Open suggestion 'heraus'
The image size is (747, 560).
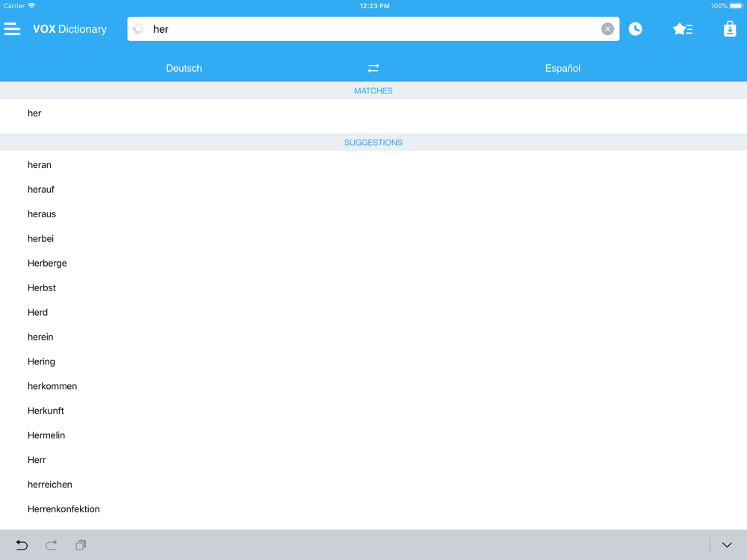click(373, 214)
